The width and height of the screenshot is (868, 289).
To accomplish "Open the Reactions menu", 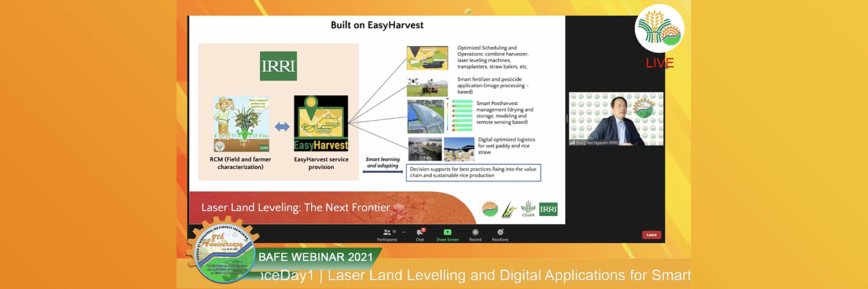I will point(500,235).
